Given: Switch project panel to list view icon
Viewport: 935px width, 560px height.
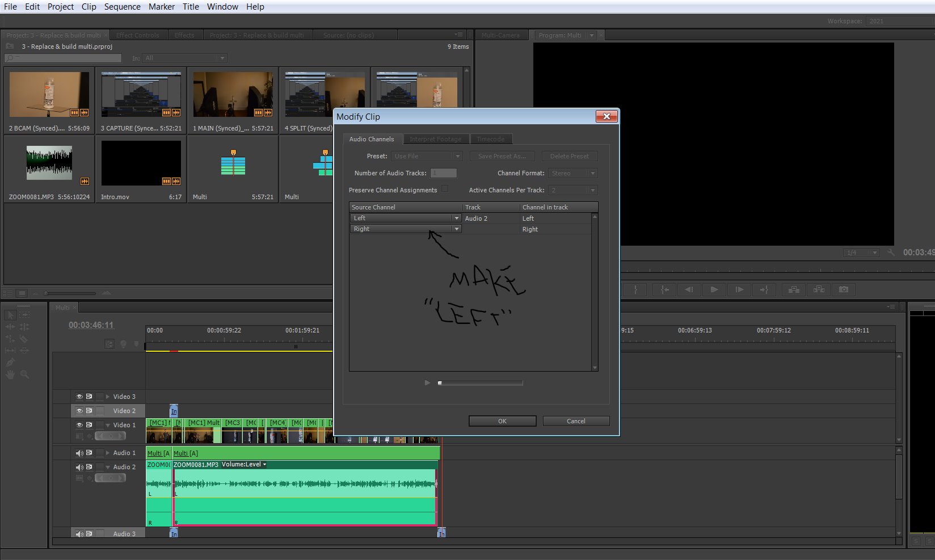Looking at the screenshot, I should (8, 293).
